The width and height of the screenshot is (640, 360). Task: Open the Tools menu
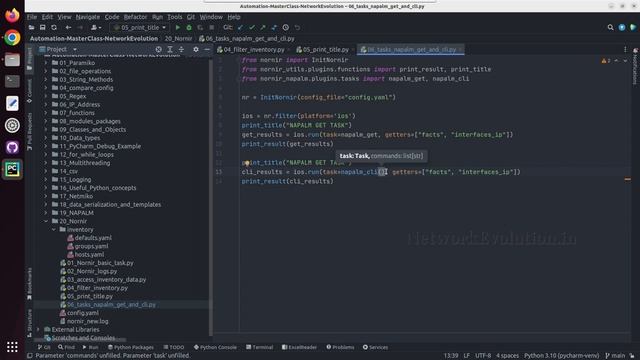pyautogui.click(x=174, y=17)
